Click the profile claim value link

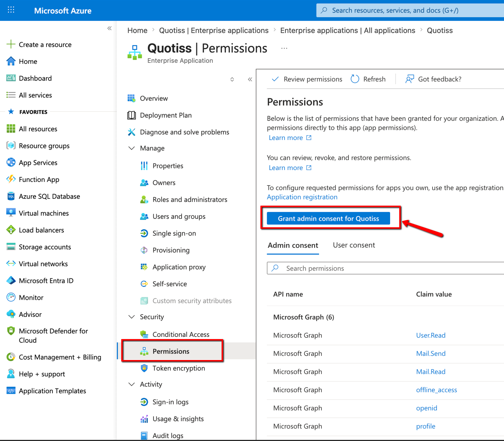point(426,426)
